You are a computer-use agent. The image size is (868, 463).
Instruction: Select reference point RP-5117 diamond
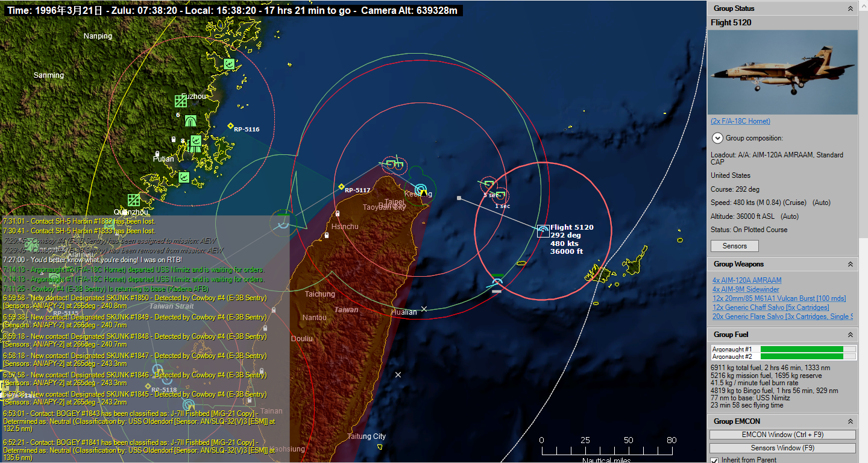coord(341,187)
